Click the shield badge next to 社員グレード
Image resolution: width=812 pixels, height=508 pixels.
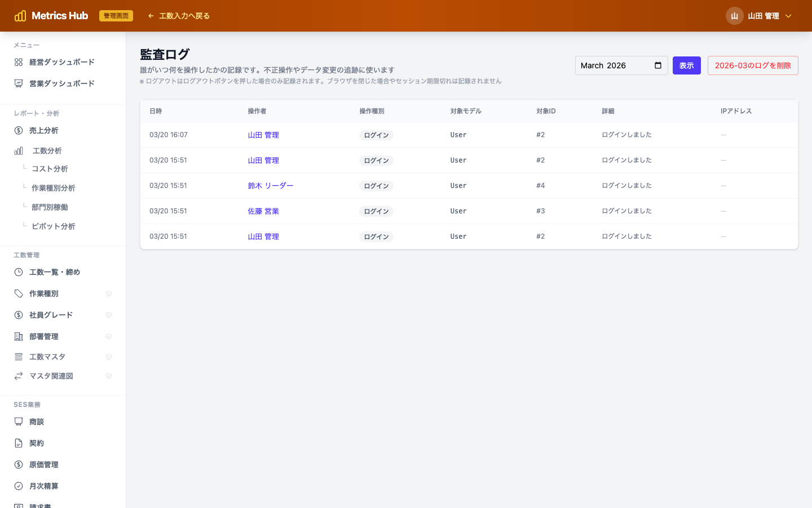[109, 315]
